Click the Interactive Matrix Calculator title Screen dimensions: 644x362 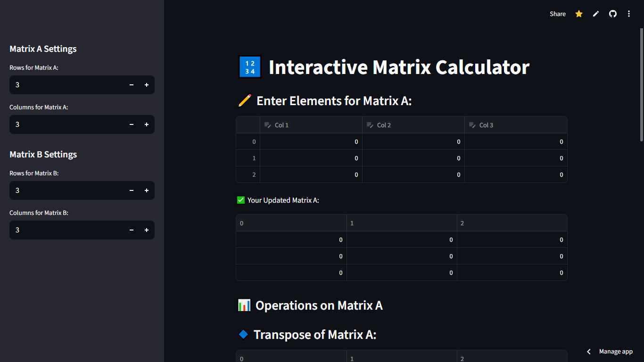[x=399, y=67]
